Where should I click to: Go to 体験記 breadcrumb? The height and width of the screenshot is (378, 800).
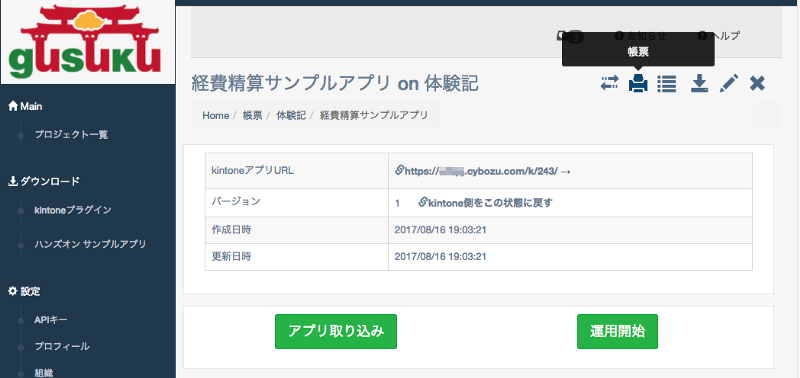click(291, 116)
